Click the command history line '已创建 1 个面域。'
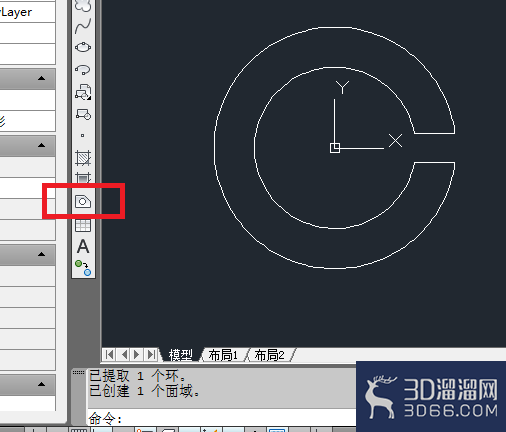The image size is (506, 432). tap(144, 391)
